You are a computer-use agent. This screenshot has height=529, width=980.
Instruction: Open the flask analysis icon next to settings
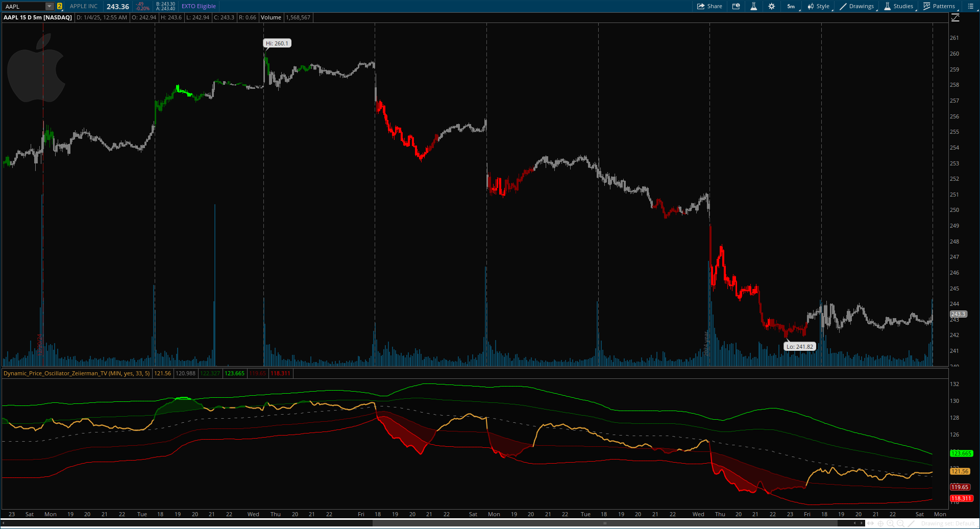click(753, 6)
